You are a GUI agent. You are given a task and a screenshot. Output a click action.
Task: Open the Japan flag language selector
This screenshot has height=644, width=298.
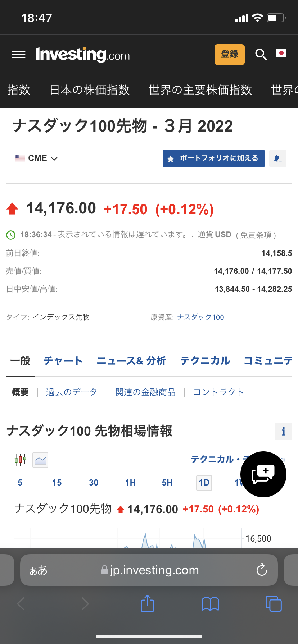tap(281, 54)
